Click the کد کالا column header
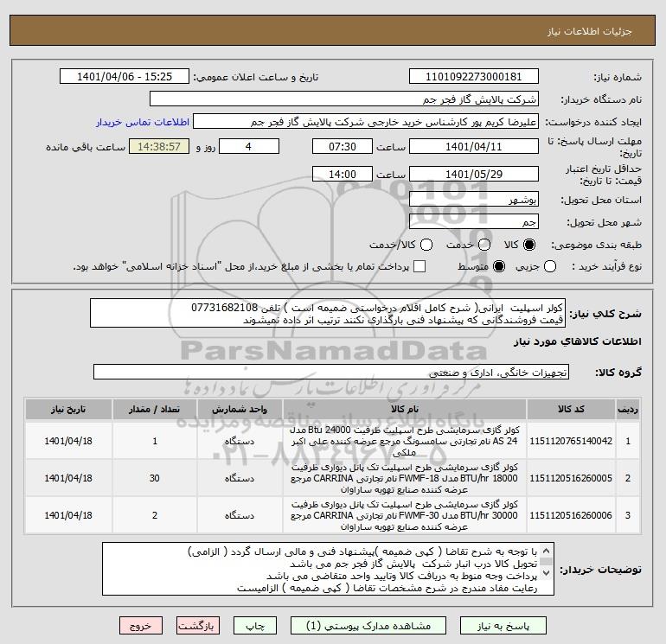 coord(571,409)
